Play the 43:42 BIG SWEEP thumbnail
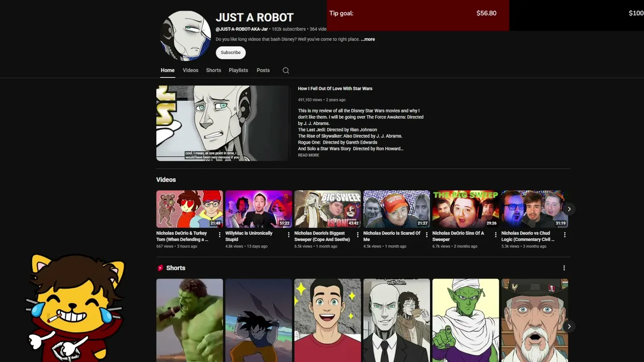 [x=328, y=209]
